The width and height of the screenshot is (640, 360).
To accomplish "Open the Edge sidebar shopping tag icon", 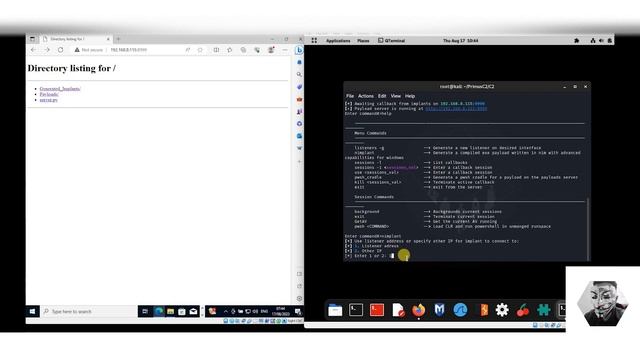I will 299,87.
